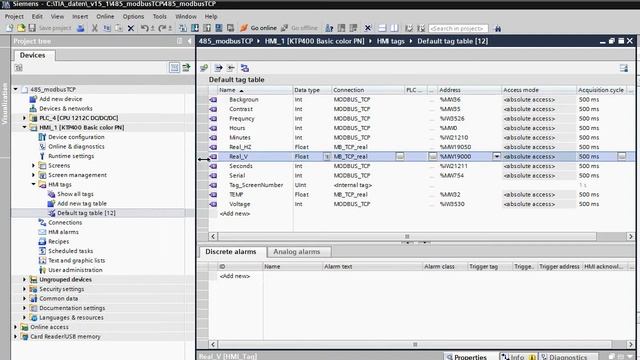Expand the Online access node

[x=16, y=327]
